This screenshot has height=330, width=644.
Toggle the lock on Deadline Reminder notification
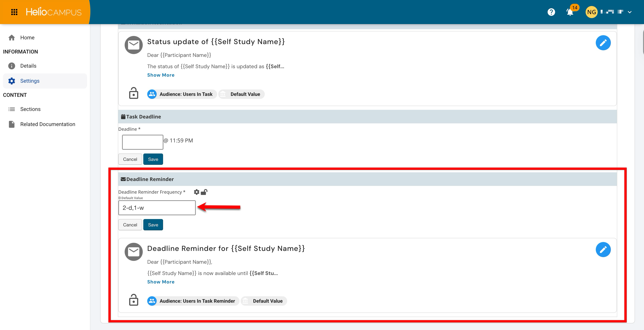point(134,300)
